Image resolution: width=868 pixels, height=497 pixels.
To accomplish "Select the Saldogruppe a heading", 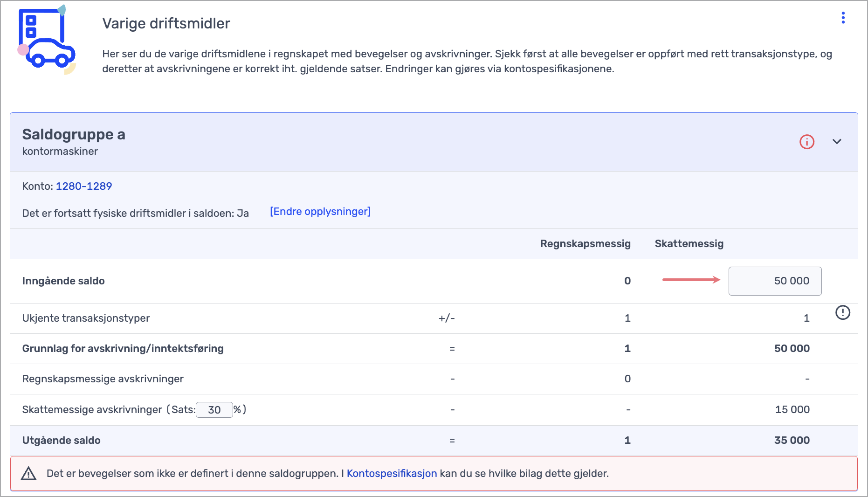I will (74, 134).
